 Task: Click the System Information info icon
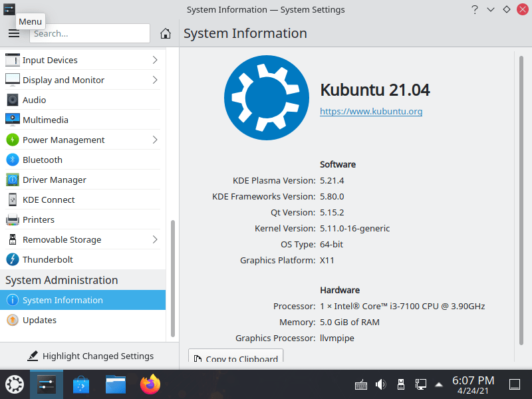coord(13,300)
